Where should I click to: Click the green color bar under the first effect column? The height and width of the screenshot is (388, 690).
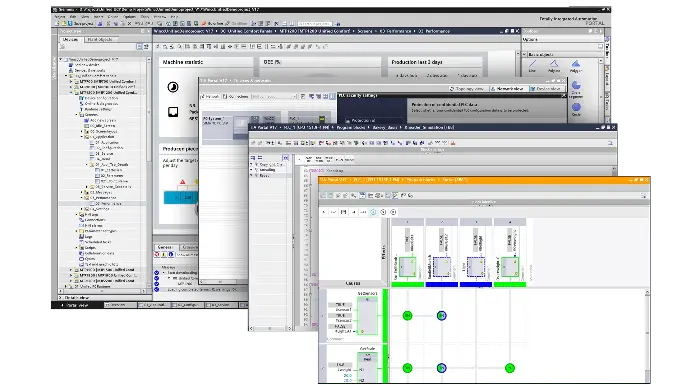click(x=407, y=285)
